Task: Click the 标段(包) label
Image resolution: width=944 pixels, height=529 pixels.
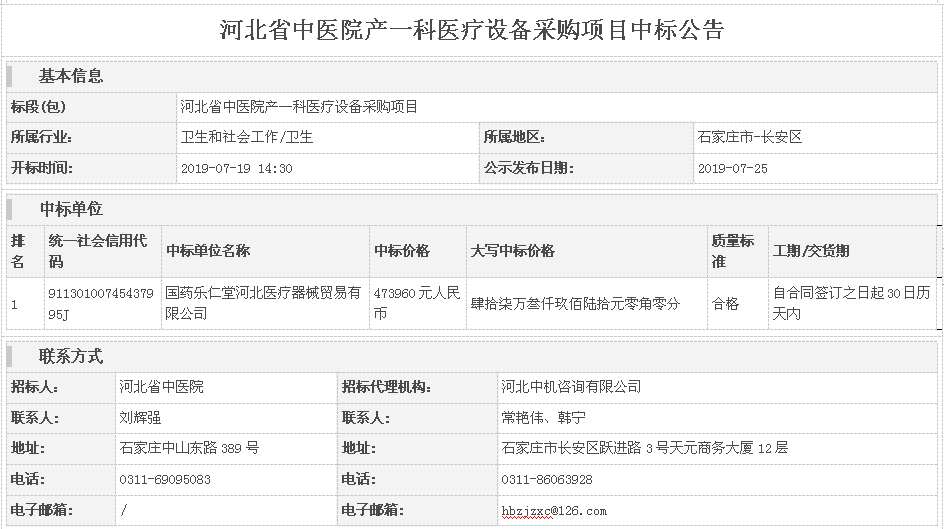Action: point(39,107)
